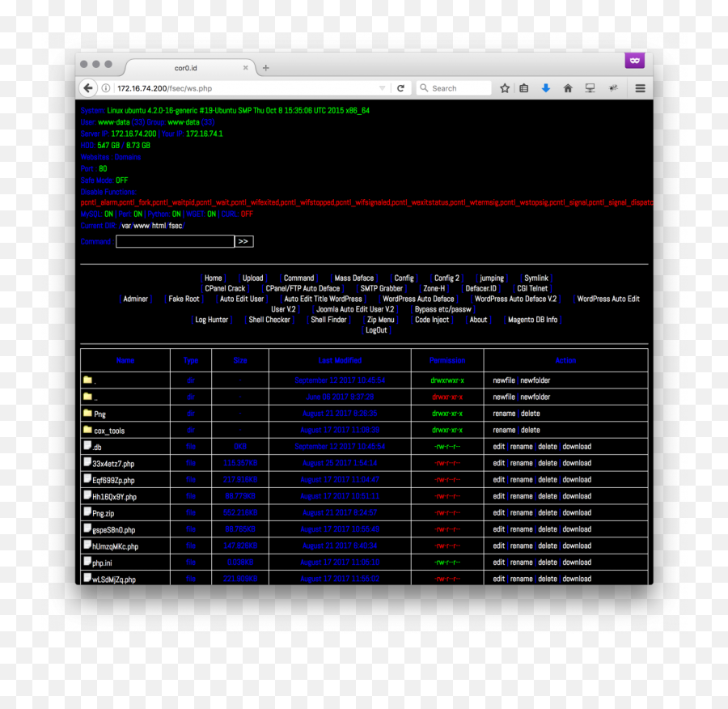
Task: Go to the browser home icon
Action: pos(568,88)
